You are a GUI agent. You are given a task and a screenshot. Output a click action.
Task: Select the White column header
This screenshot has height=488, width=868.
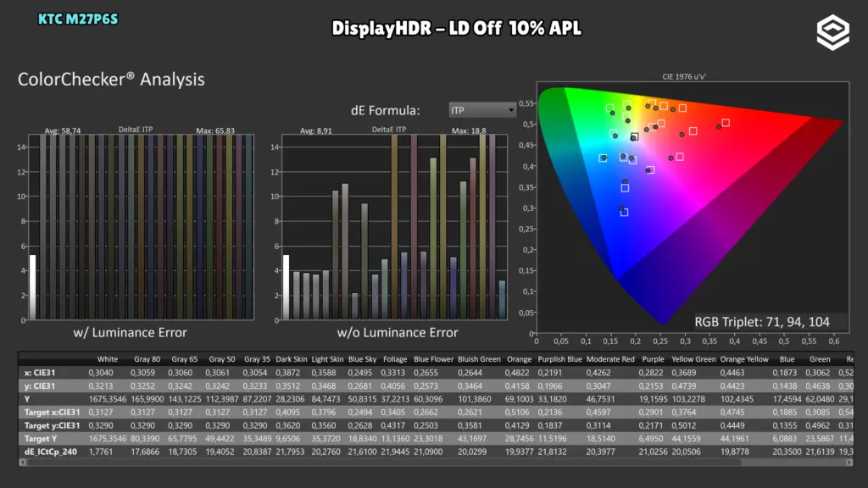[108, 359]
